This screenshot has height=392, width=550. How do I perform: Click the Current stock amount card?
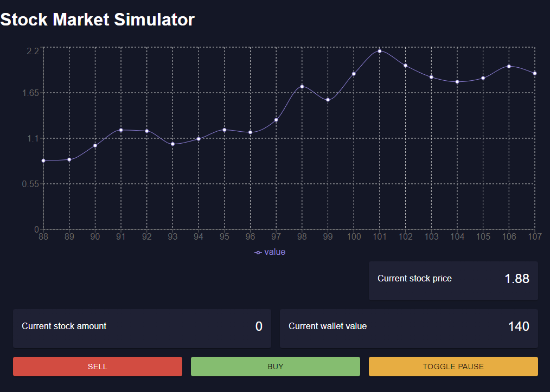point(142,329)
